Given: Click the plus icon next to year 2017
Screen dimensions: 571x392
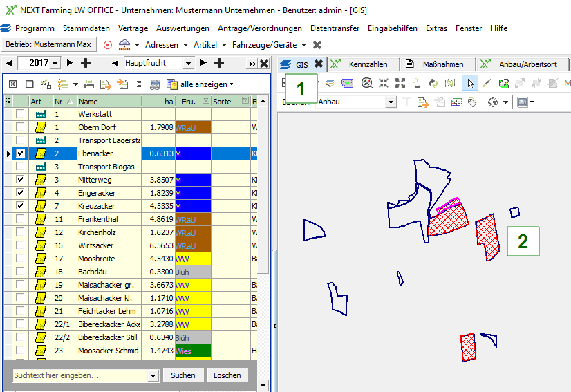Looking at the screenshot, I should click(x=86, y=63).
